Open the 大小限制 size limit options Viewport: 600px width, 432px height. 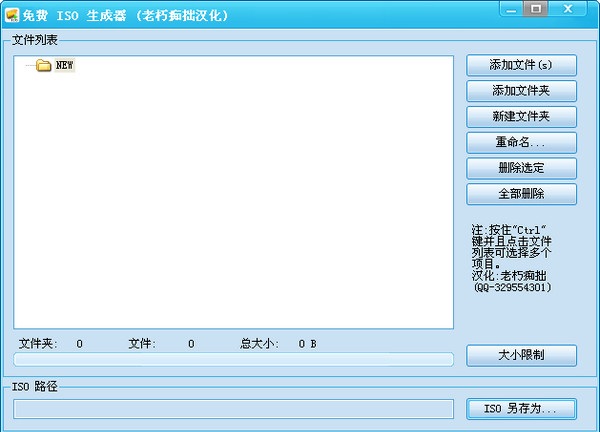click(521, 355)
